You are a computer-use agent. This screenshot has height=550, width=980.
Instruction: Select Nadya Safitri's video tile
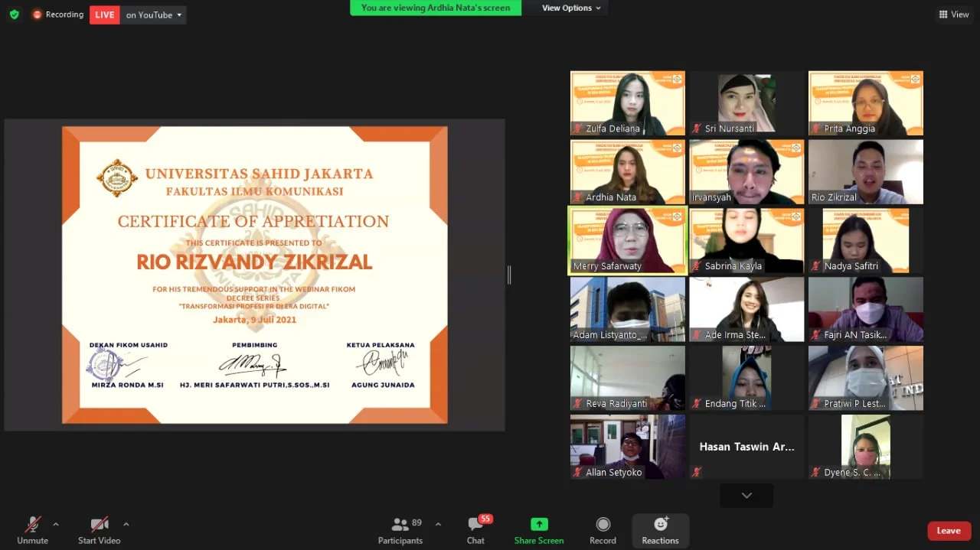tap(866, 241)
